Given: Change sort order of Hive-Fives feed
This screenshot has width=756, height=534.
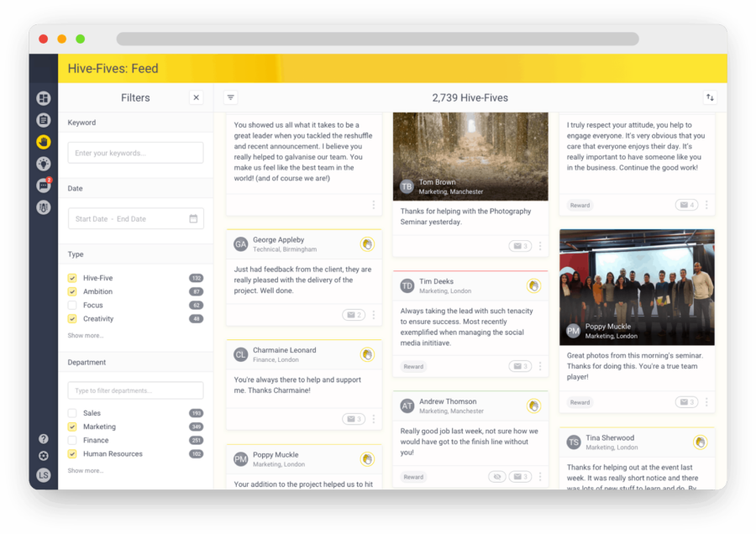Looking at the screenshot, I should tap(710, 97).
